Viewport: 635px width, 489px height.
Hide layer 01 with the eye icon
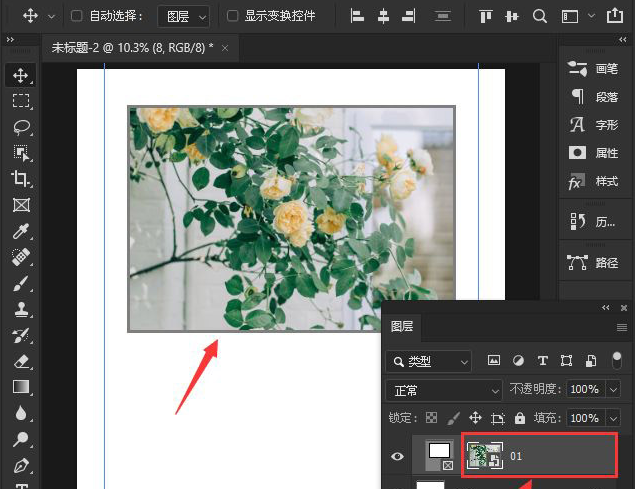pos(397,457)
